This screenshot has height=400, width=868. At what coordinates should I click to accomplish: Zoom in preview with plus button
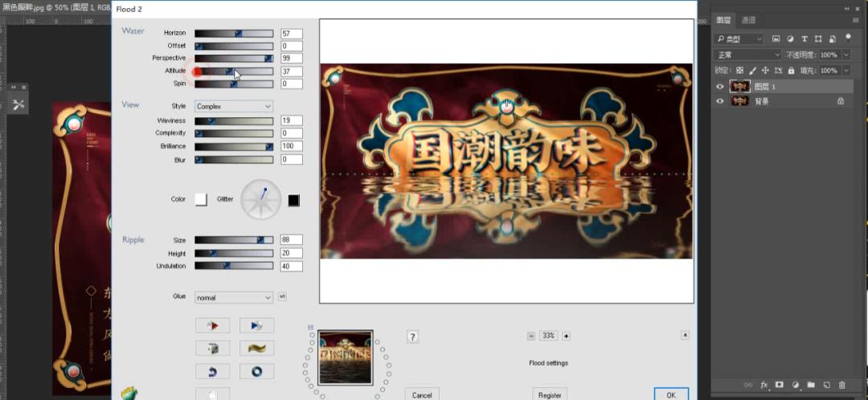click(x=567, y=336)
